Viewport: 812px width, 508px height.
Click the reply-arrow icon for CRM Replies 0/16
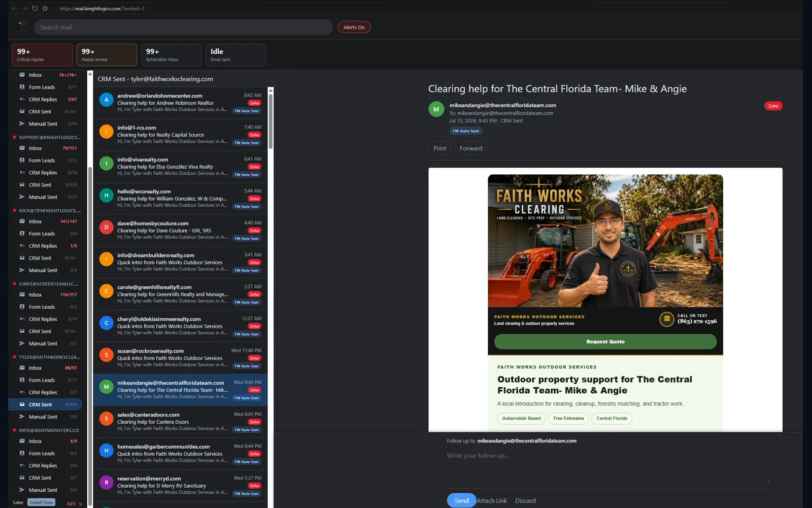coord(22,172)
